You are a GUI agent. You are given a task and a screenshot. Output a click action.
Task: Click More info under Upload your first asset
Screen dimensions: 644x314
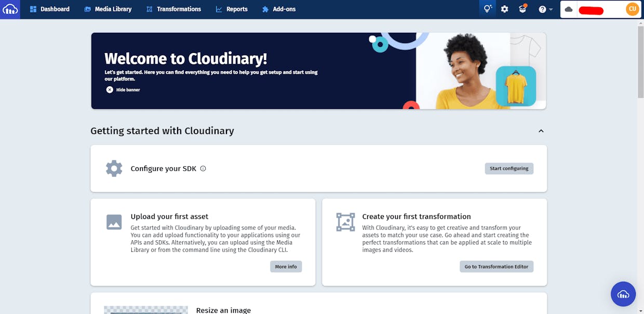point(286,267)
